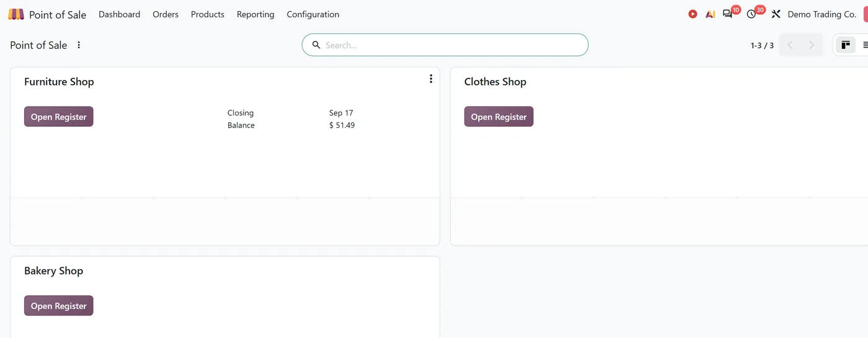Viewport: 868px width, 338px height.
Task: Open the Products menu
Action: coord(208,14)
